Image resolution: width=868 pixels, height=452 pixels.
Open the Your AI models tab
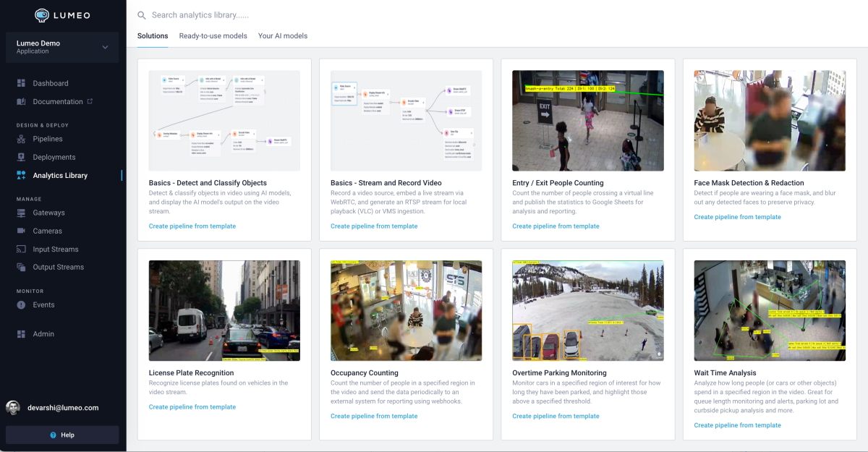coord(283,35)
